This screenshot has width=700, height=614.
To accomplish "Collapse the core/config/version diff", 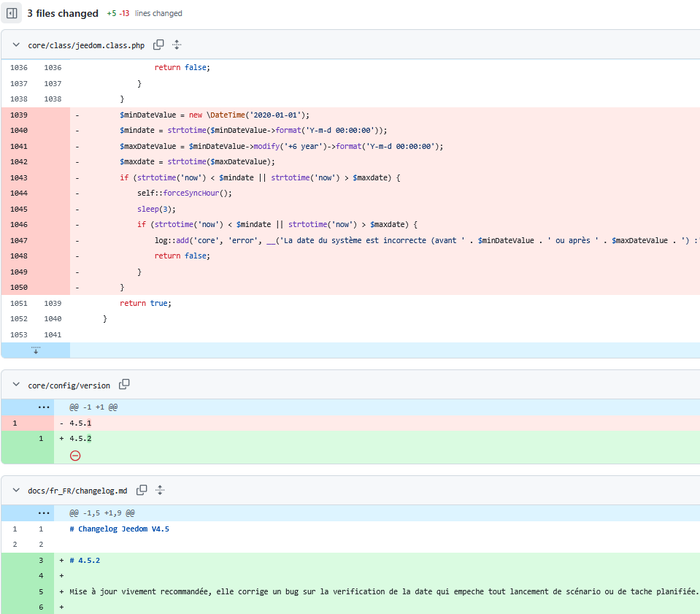I will [17, 385].
